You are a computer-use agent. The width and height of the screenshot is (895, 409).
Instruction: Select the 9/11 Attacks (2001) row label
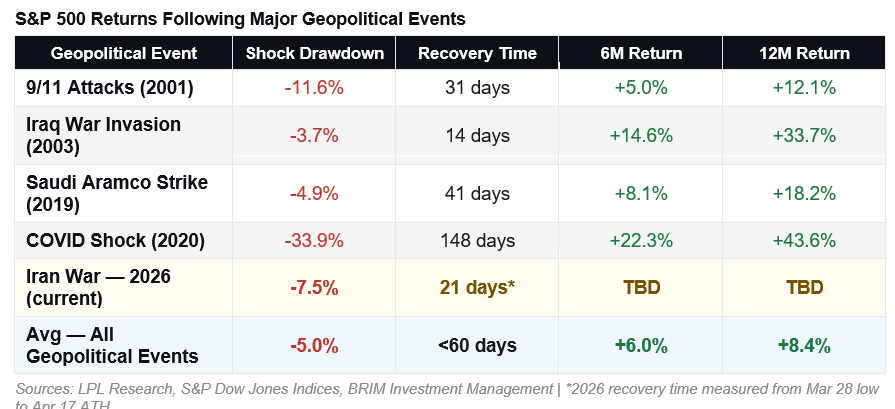[108, 88]
